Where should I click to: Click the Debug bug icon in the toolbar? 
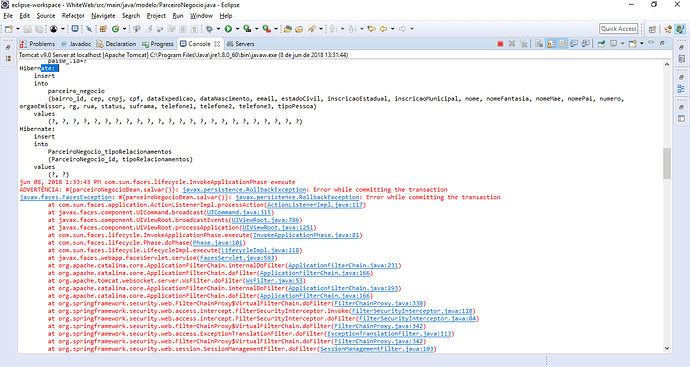[209, 29]
